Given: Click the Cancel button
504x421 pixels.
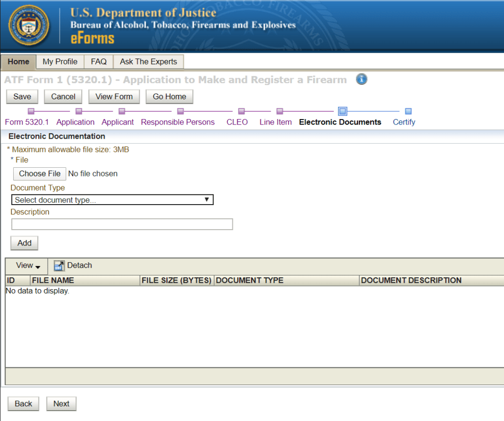Looking at the screenshot, I should pos(63,97).
